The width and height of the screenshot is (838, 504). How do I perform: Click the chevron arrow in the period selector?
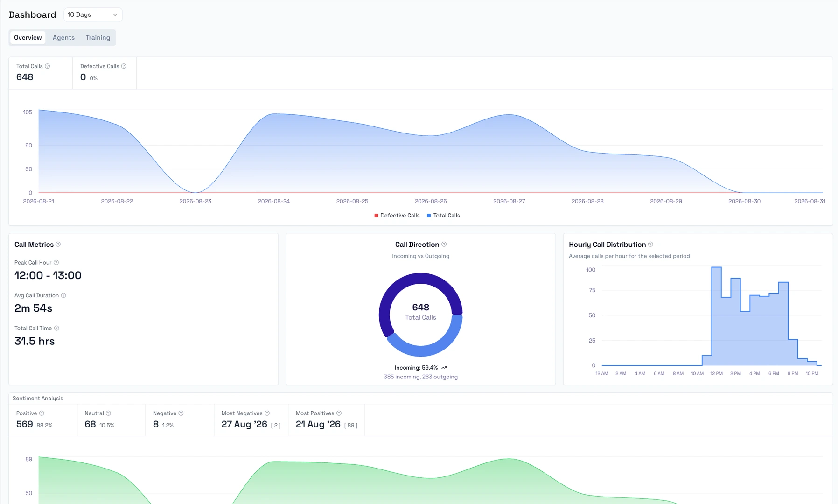(x=115, y=15)
